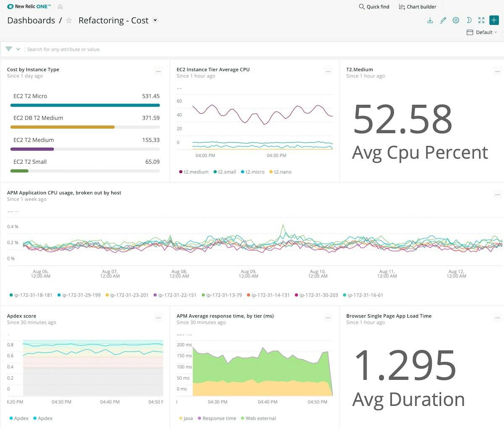Enter full screen mode icon
This screenshot has height=428, width=504.
[x=481, y=20]
